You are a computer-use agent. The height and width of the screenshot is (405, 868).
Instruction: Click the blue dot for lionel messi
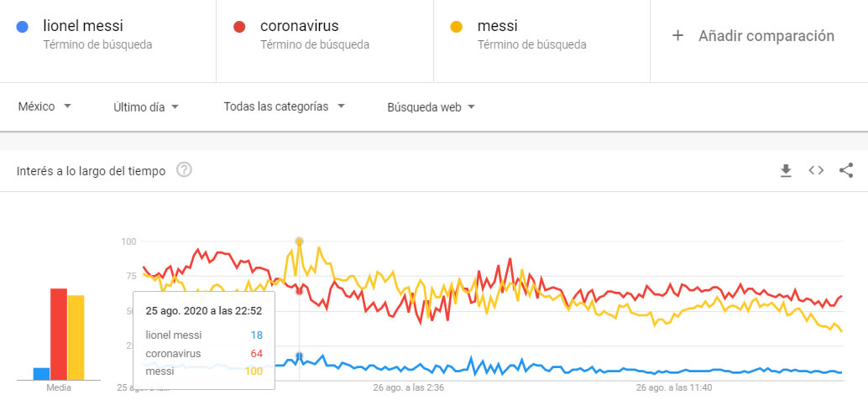[x=22, y=27]
